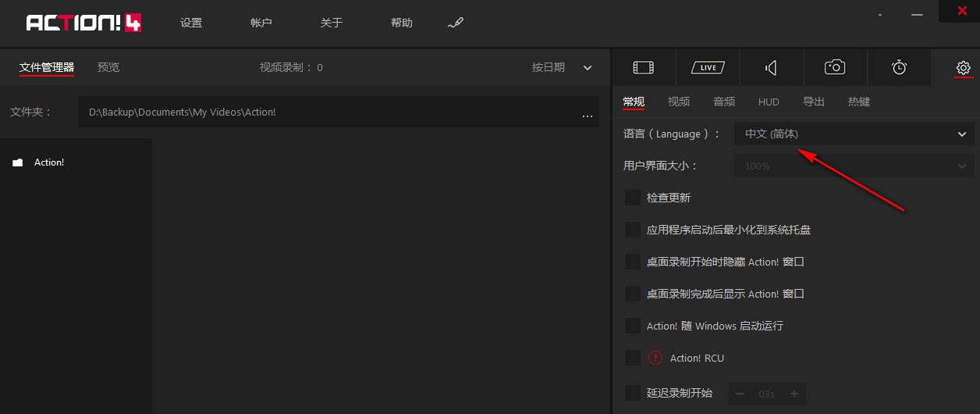Select the 常规 settings tab

coord(634,102)
